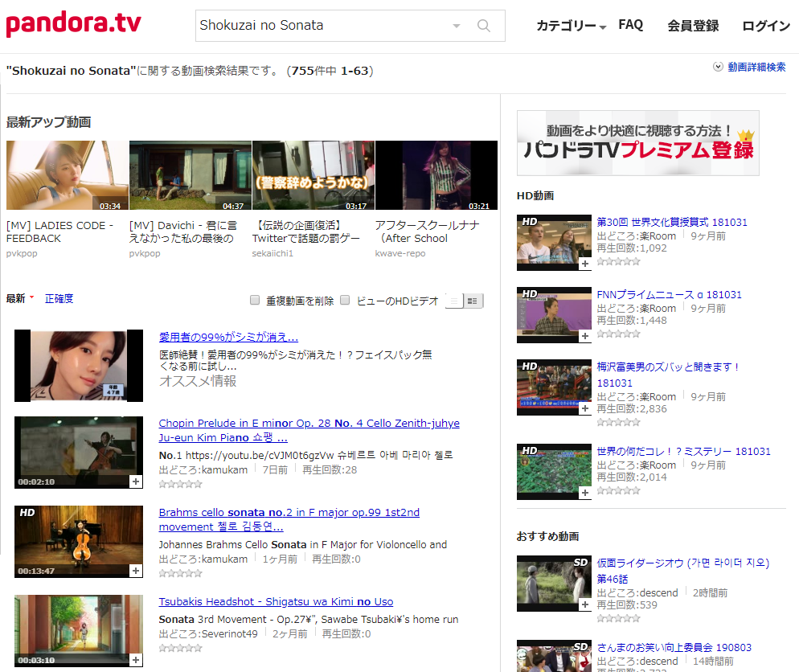Viewport: 799px width, 672px height.
Task: Open Brahms cello sonata no.2 video link
Action: click(x=289, y=519)
